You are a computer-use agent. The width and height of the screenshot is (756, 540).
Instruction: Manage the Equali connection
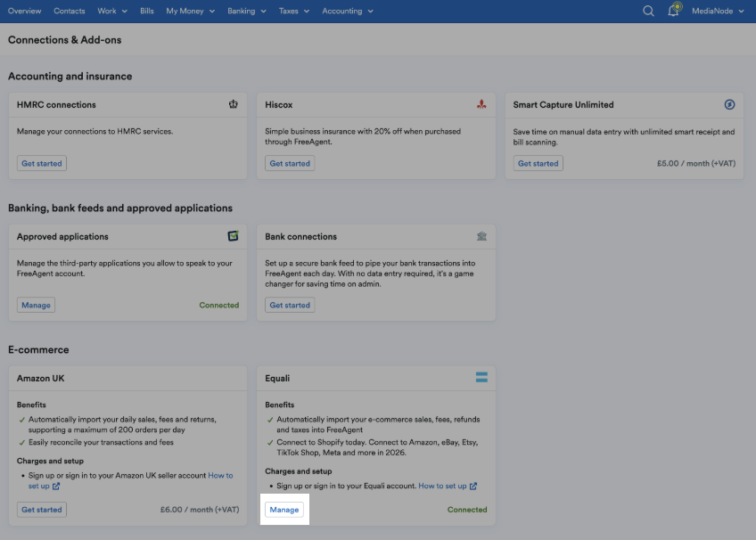coord(284,510)
